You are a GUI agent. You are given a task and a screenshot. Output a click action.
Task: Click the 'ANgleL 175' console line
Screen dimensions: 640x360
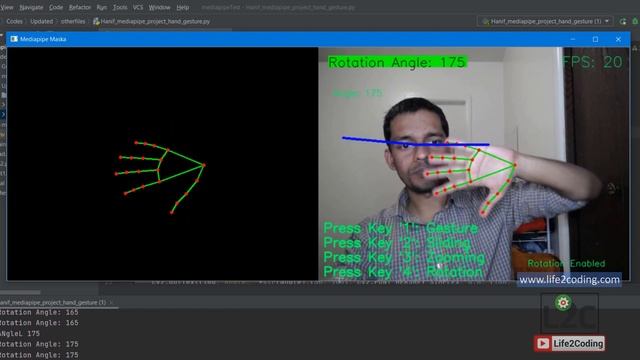coord(20,333)
